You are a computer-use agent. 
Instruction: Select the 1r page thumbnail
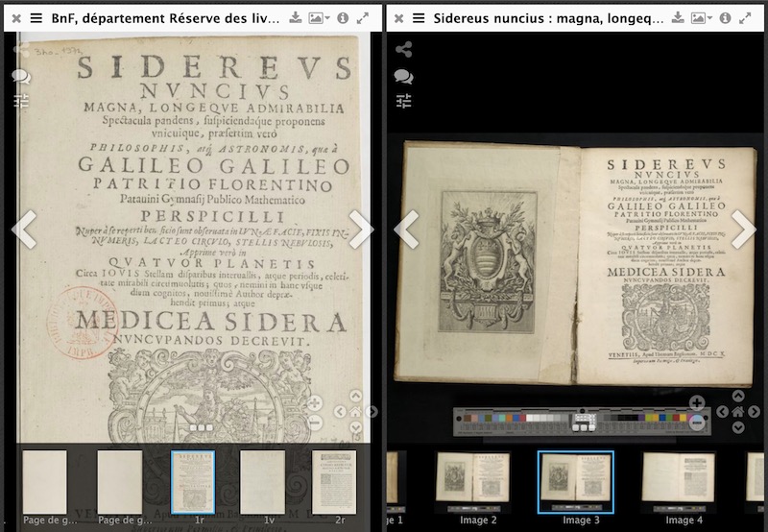[x=193, y=482]
